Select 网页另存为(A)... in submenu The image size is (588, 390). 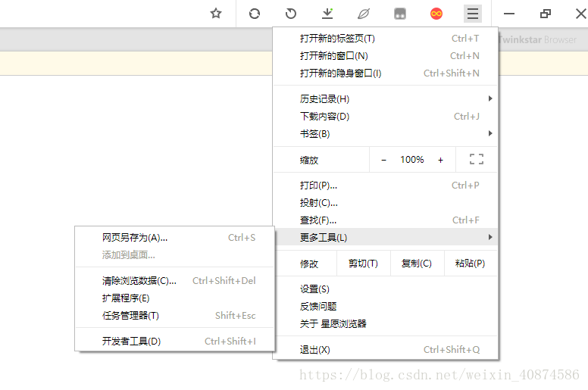coord(175,238)
